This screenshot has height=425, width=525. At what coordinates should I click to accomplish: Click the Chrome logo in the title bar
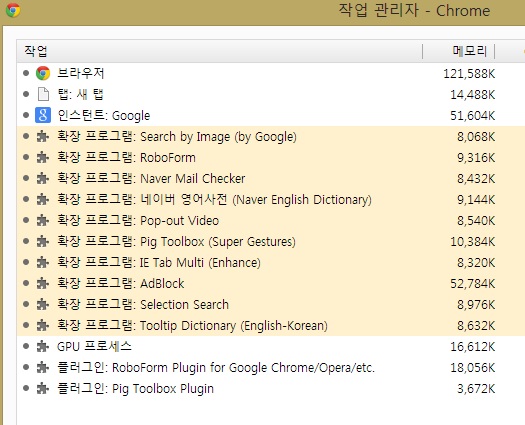click(x=13, y=10)
